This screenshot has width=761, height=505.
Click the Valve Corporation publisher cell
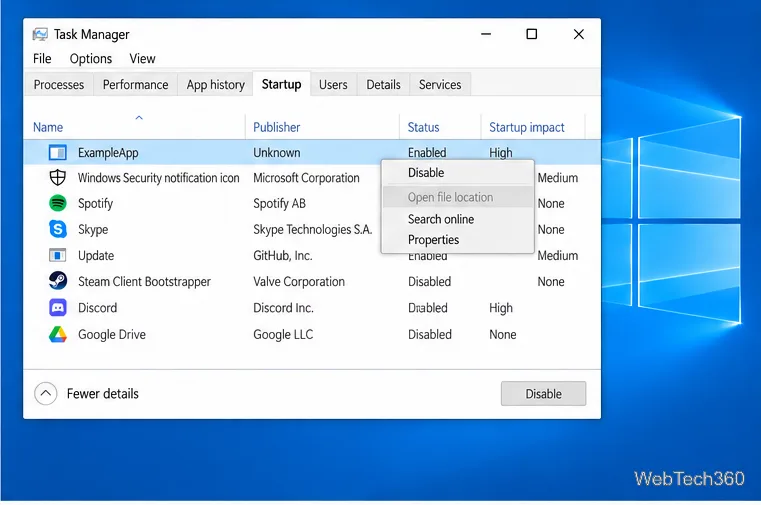point(299,282)
